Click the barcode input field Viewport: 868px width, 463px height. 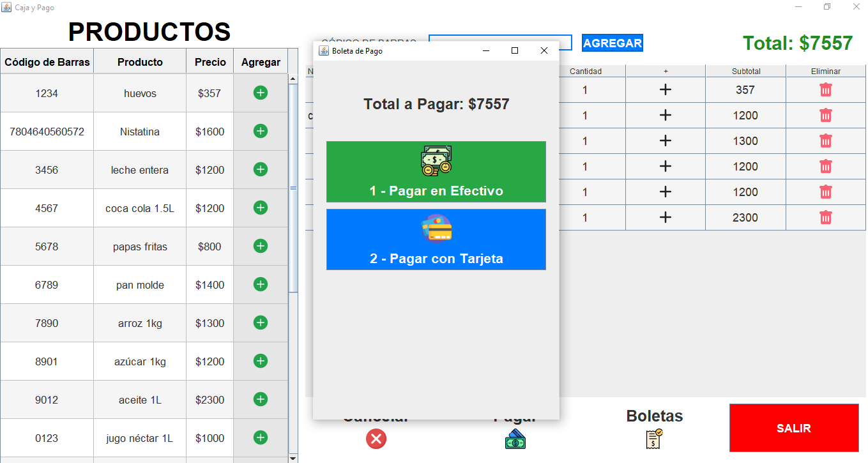point(500,42)
